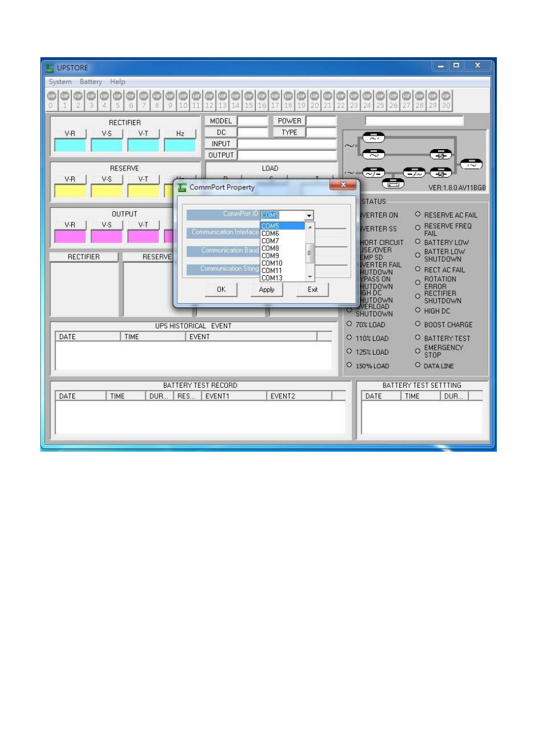Choose COM7 from the port list

(x=283, y=241)
